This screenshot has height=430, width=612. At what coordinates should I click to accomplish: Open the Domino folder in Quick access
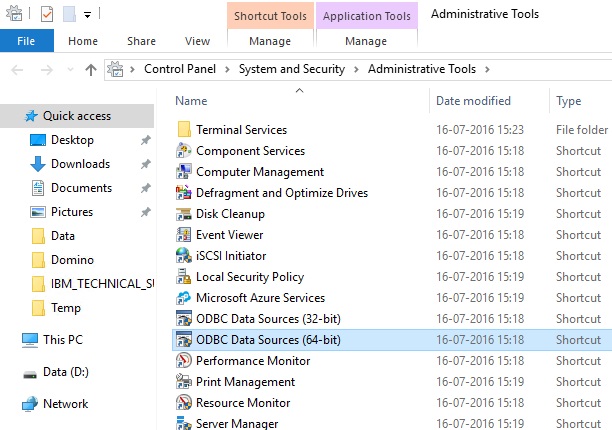tap(72, 260)
